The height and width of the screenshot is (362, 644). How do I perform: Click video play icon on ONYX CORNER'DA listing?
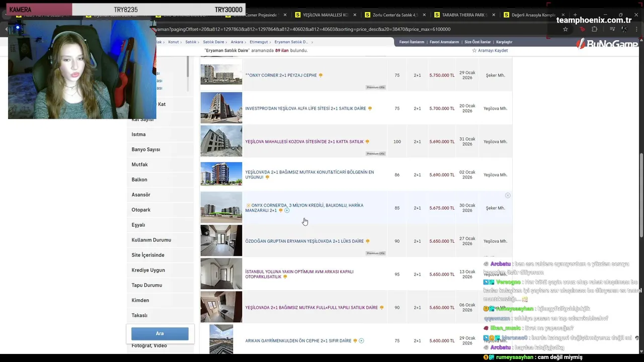(287, 211)
